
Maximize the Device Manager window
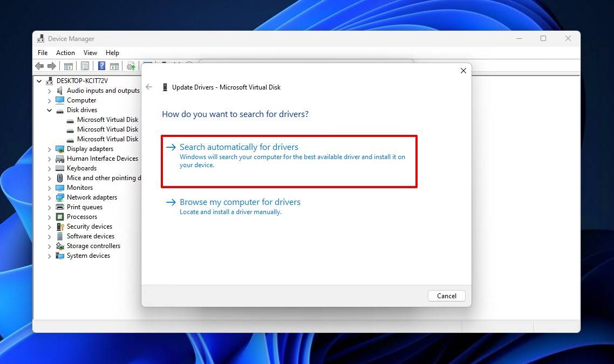[543, 38]
